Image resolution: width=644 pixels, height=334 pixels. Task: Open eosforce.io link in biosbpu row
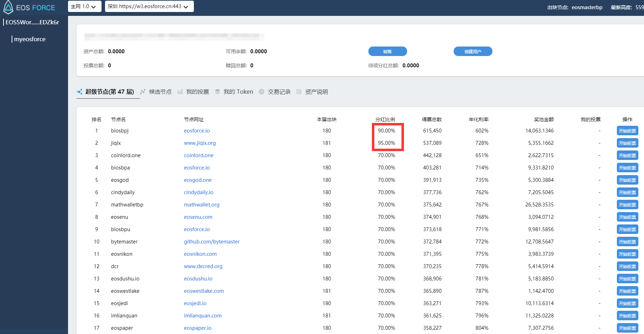[x=197, y=229]
